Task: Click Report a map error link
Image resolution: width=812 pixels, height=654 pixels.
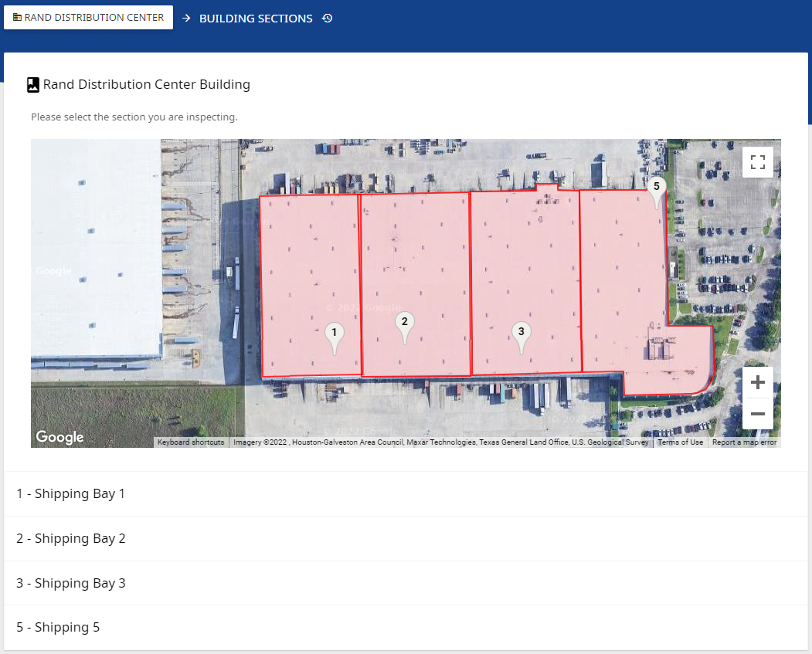Action: coord(744,442)
